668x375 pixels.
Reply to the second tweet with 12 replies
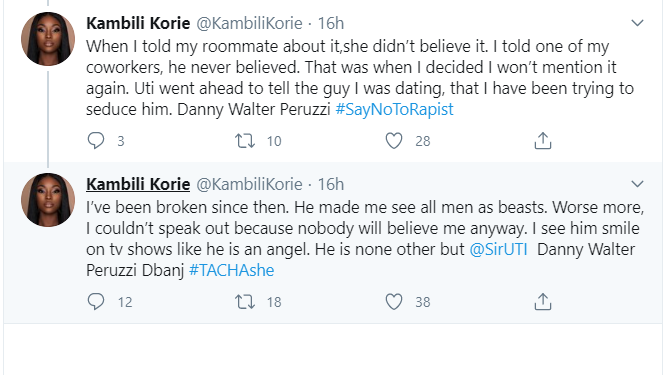(x=96, y=302)
